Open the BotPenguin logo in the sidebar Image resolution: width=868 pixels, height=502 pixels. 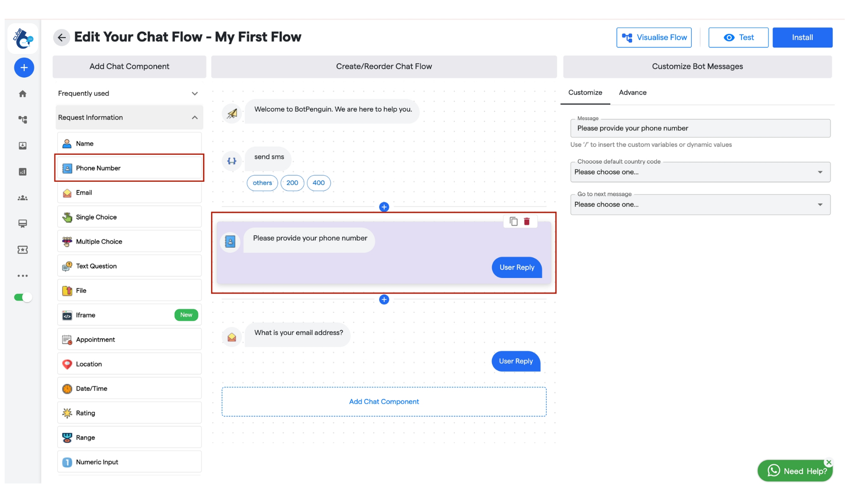(x=23, y=39)
